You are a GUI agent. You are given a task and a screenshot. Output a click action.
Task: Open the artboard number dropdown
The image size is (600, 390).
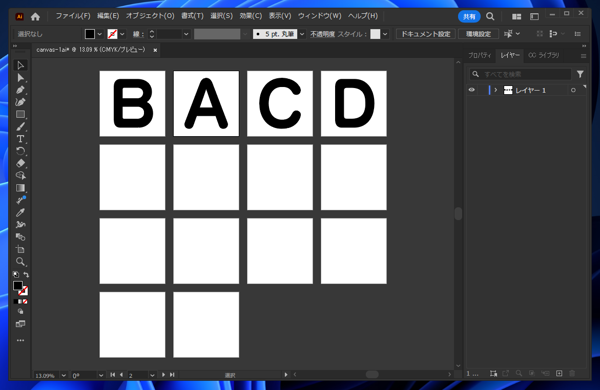click(x=152, y=375)
